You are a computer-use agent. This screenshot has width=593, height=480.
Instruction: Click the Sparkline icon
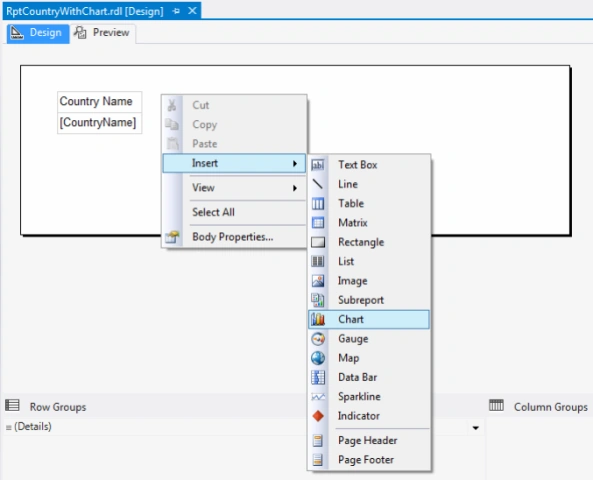click(318, 396)
